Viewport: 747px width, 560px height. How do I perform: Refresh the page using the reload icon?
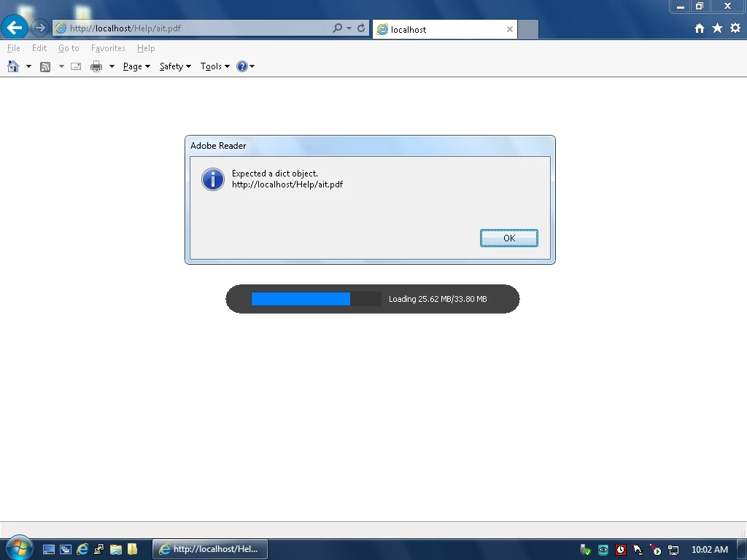pos(361,28)
